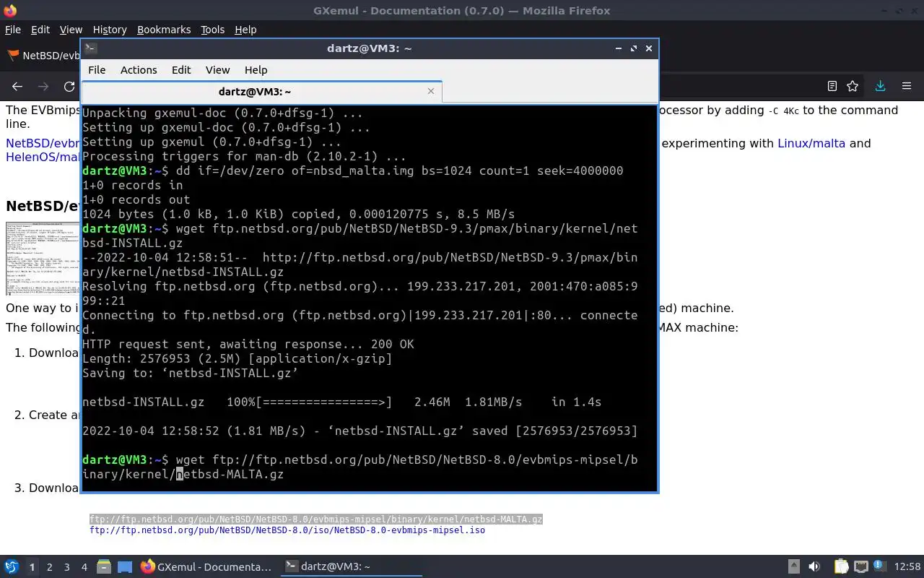Open the NetBSD/evbmips link on page
Viewport: 924px width, 578px height.
pyautogui.click(x=43, y=143)
